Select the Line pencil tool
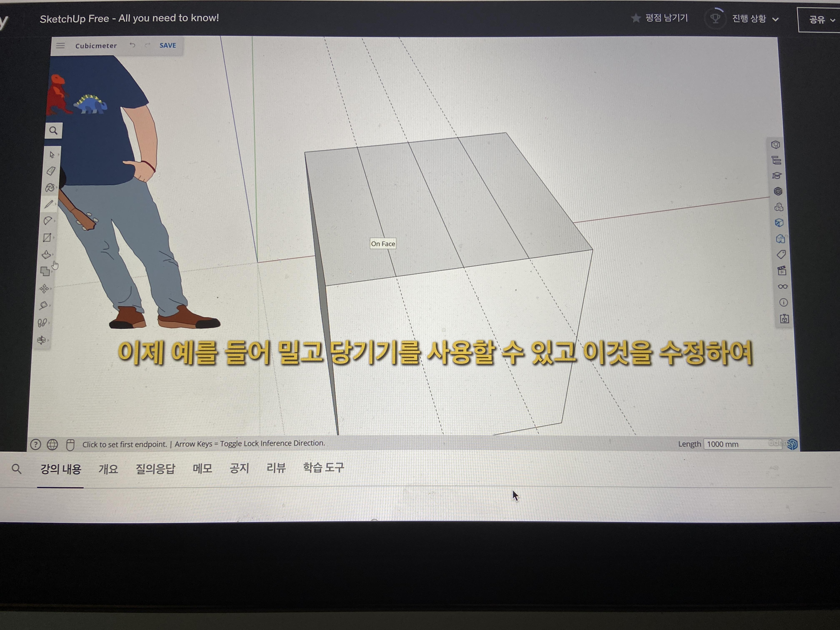 point(49,204)
